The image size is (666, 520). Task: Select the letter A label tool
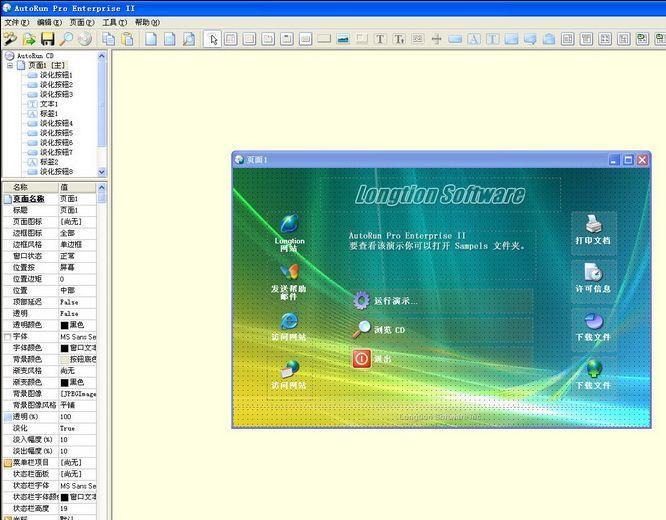click(x=474, y=39)
